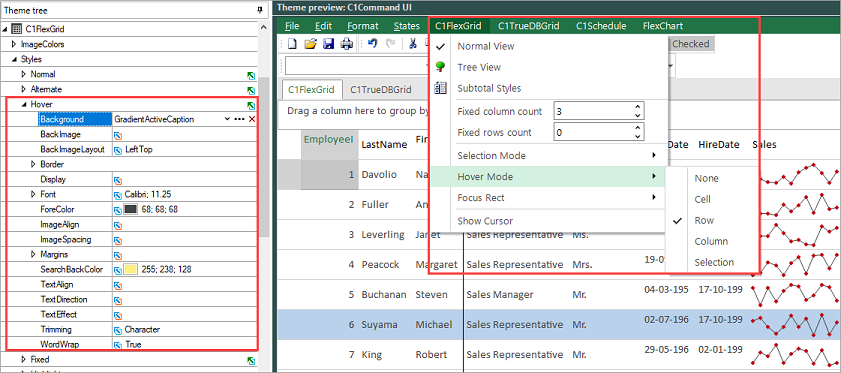Viewport: 841px width, 373px height.
Task: Click the SearchBackColor yellow color swatch
Action: click(131, 269)
